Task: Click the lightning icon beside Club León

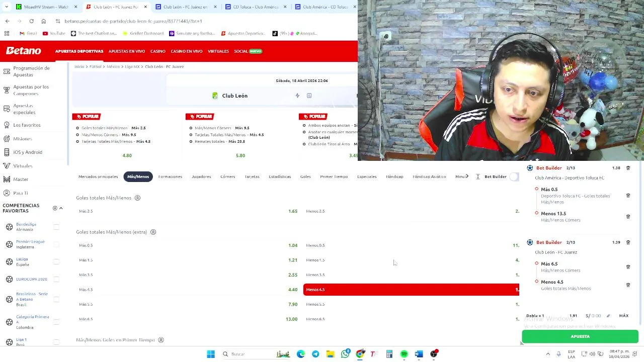Action: [x=297, y=96]
